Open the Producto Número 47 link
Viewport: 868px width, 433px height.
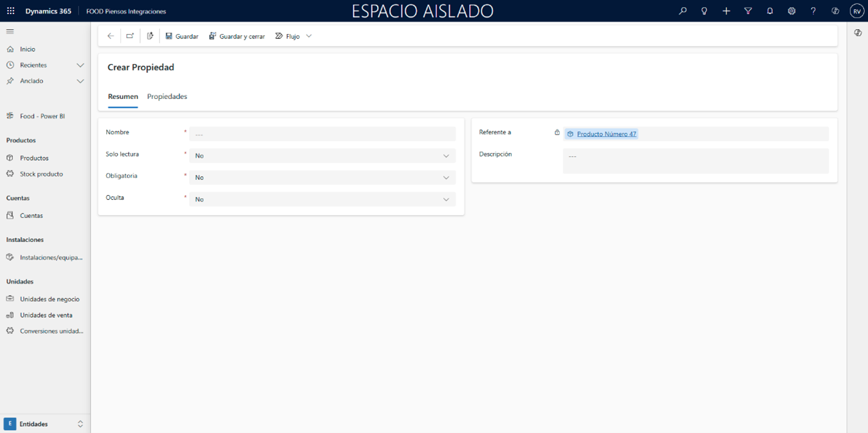coord(606,134)
